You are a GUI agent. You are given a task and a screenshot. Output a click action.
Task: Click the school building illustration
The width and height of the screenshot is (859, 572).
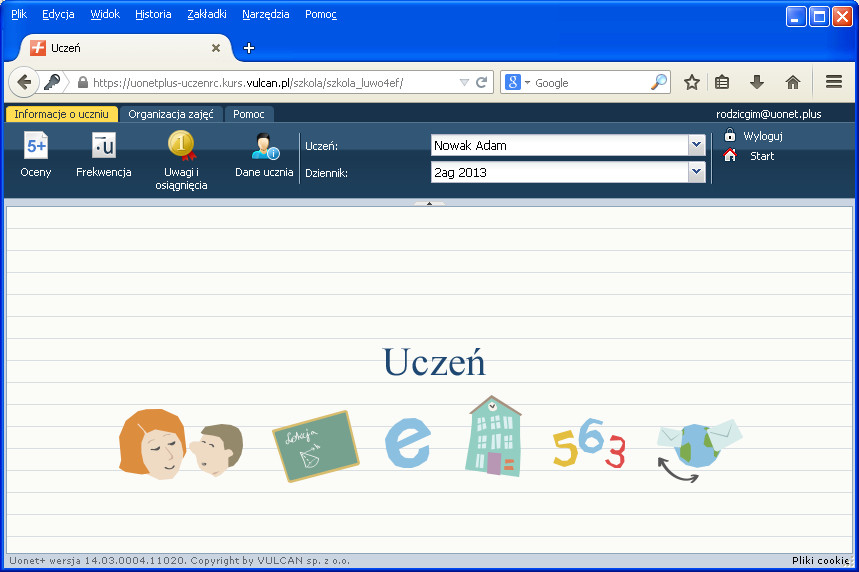click(x=493, y=436)
